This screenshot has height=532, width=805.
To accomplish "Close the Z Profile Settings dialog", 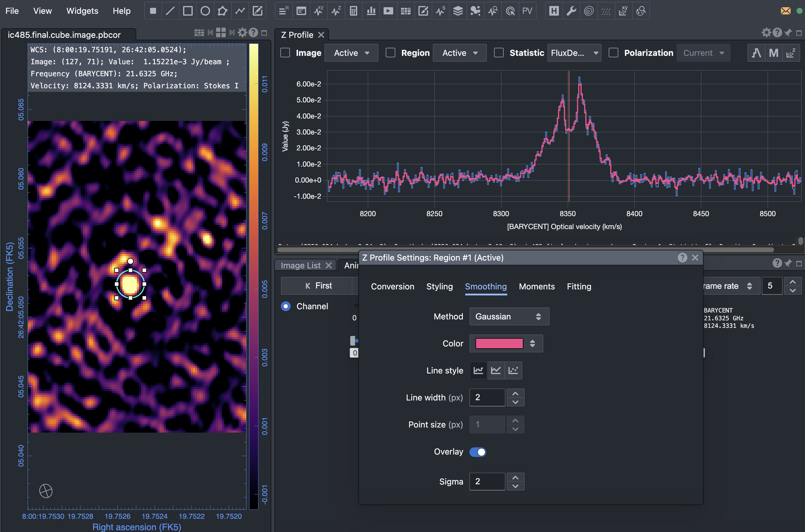I will click(x=695, y=258).
